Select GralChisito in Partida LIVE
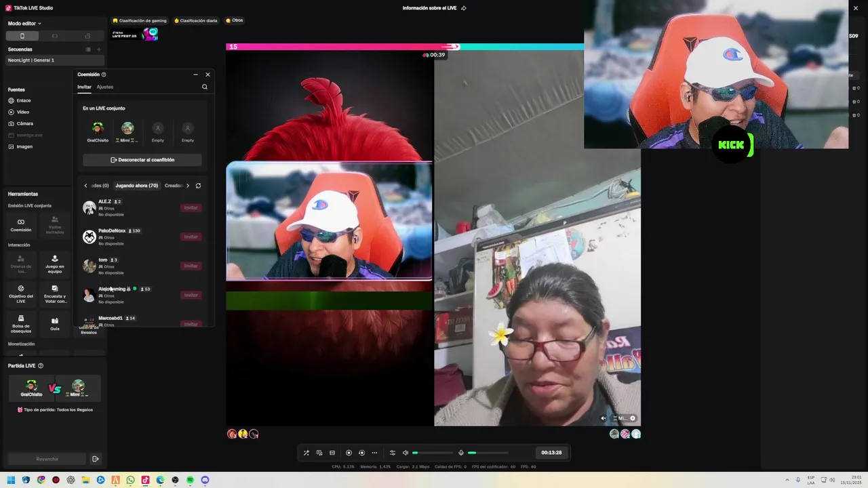The width and height of the screenshot is (868, 488). coord(31,388)
